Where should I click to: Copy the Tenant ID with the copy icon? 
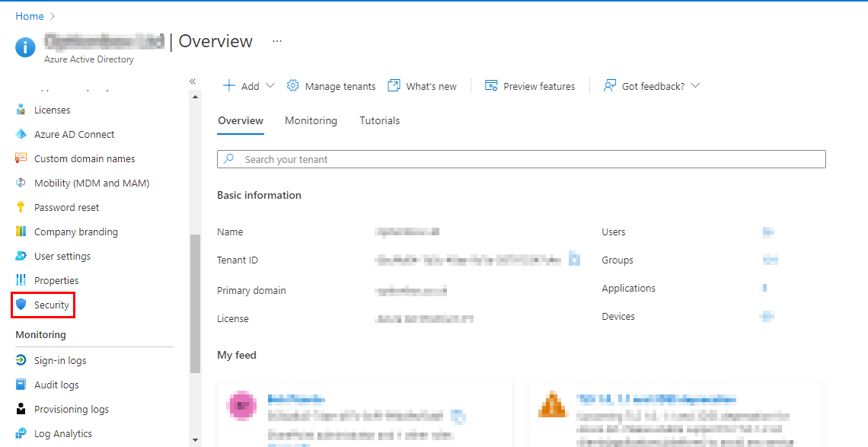(575, 259)
